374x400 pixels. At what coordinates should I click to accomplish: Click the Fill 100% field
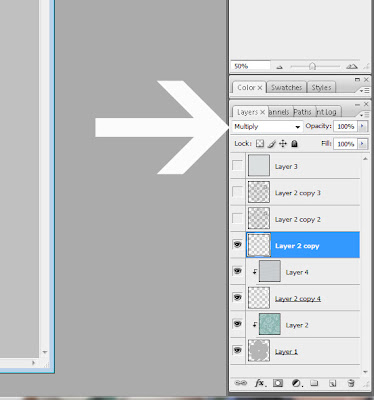345,144
